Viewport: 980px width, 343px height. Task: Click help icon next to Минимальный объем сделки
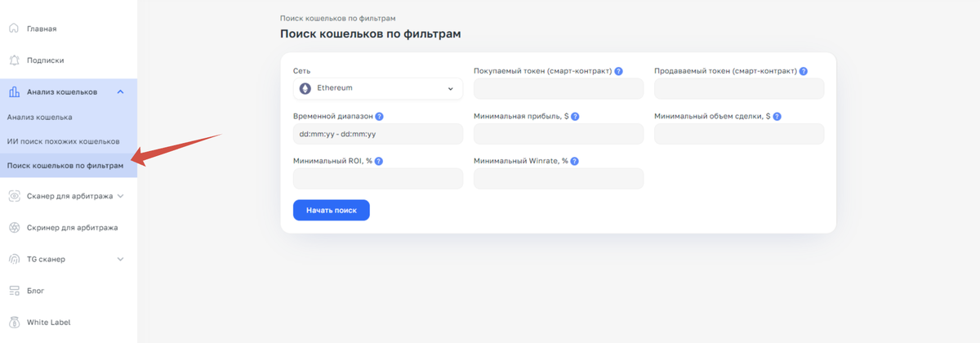777,117
